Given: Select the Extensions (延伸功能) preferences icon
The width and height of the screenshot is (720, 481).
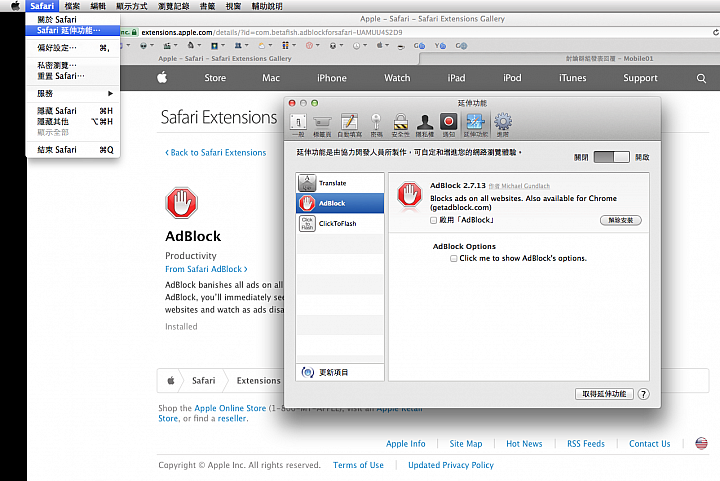Looking at the screenshot, I should click(475, 125).
